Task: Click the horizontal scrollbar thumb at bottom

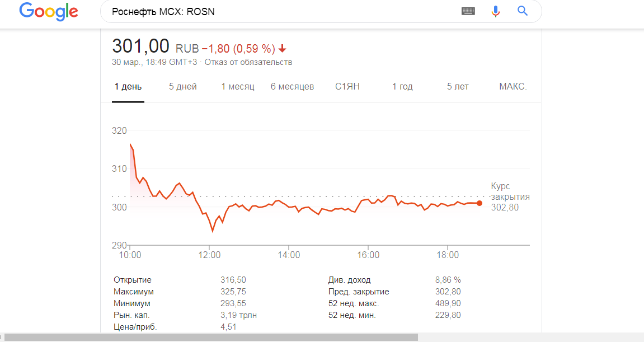Action: 211,338
